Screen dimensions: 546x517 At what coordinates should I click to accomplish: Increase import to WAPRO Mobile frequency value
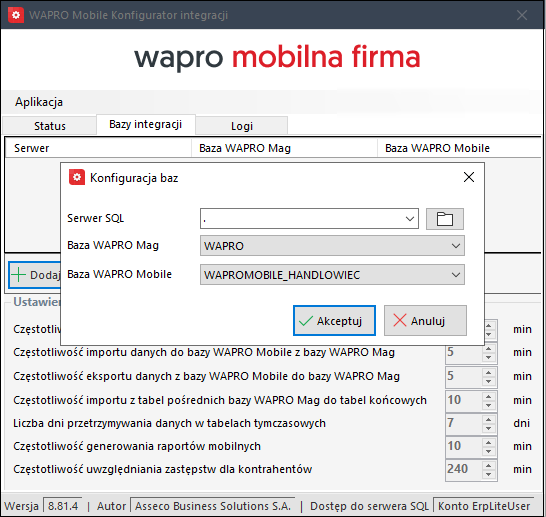[489, 348]
